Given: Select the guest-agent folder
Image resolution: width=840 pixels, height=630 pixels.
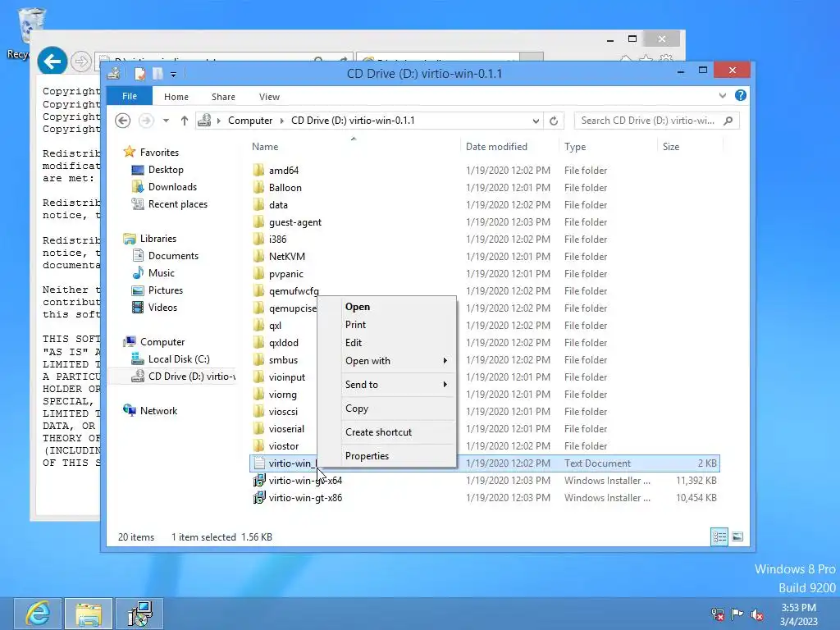Looking at the screenshot, I should (295, 221).
